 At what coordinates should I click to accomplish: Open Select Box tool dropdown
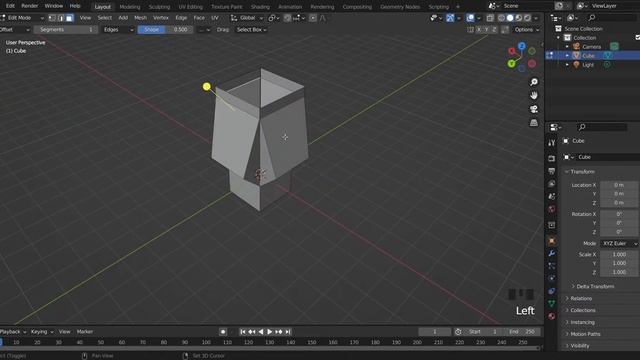(251, 30)
